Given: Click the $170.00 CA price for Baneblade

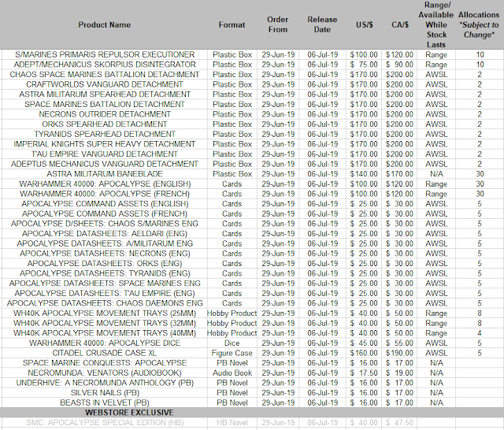Looking at the screenshot, I should point(399,174).
